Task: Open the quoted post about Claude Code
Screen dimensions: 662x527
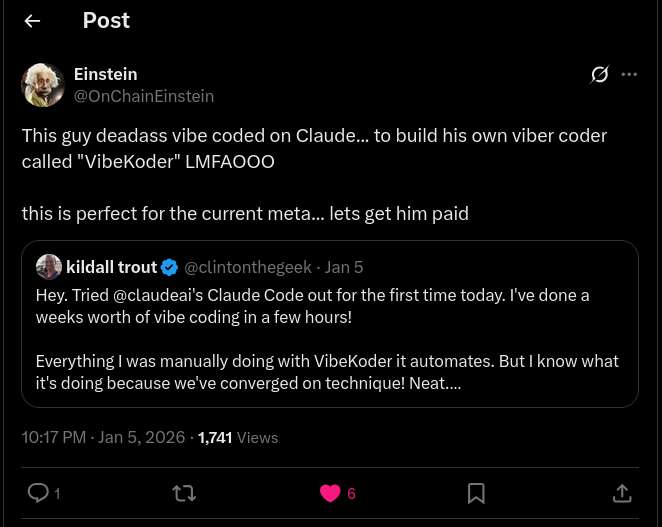Action: pos(329,339)
